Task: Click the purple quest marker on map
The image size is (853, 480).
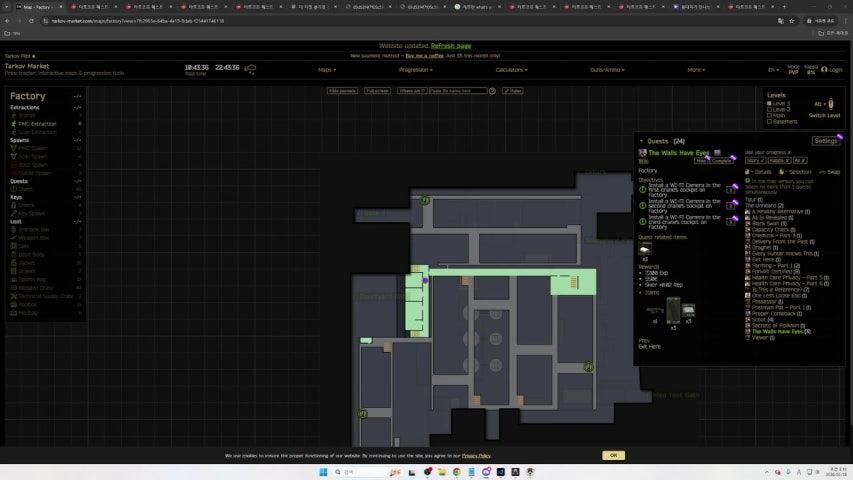Action: [425, 280]
